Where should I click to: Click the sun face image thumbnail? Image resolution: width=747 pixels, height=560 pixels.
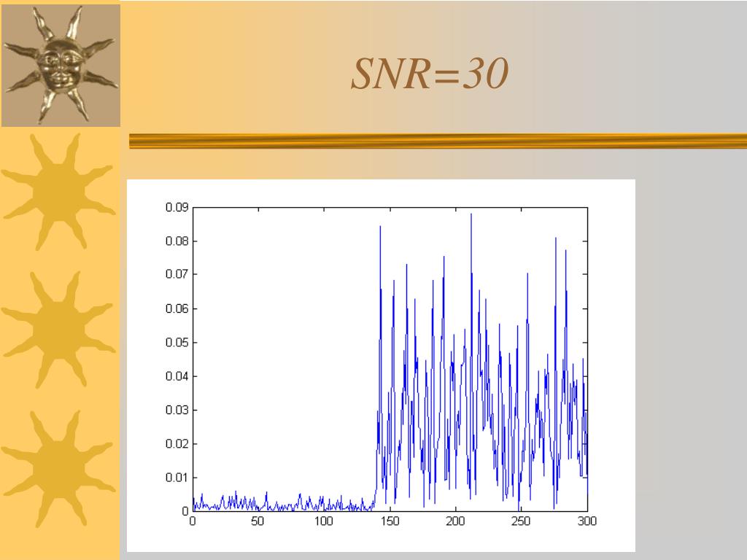pos(61,65)
